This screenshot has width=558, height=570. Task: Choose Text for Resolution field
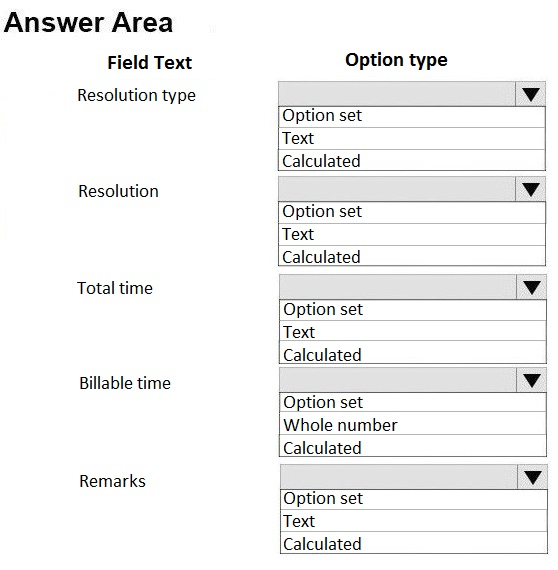tap(412, 234)
